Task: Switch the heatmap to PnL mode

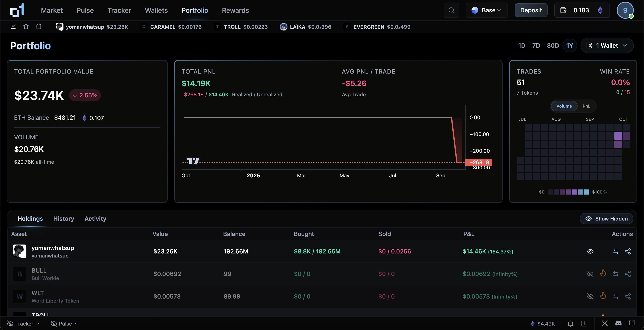Action: tap(586, 106)
